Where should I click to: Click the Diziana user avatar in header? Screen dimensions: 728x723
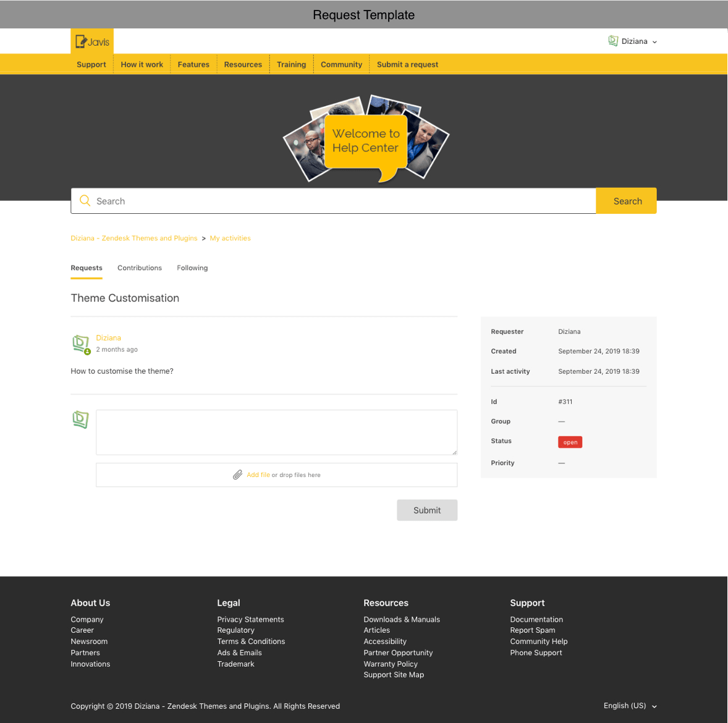612,41
